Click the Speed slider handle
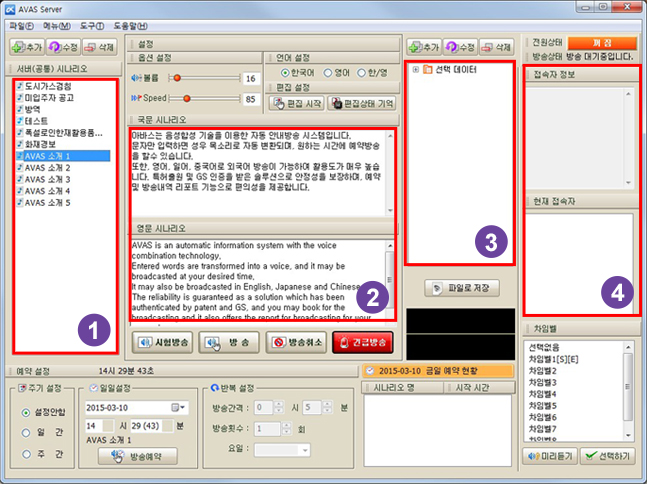The width and height of the screenshot is (647, 484). coord(187,98)
